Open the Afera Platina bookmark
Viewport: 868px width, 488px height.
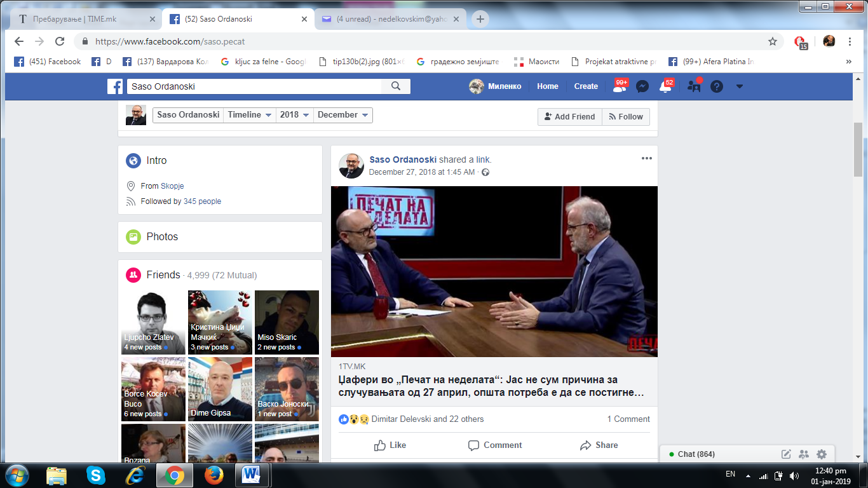tap(711, 62)
